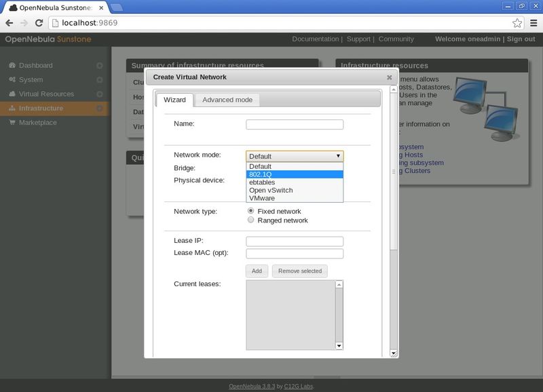The height and width of the screenshot is (392, 543).
Task: Select the Fixed network radio button
Action: coord(250,211)
